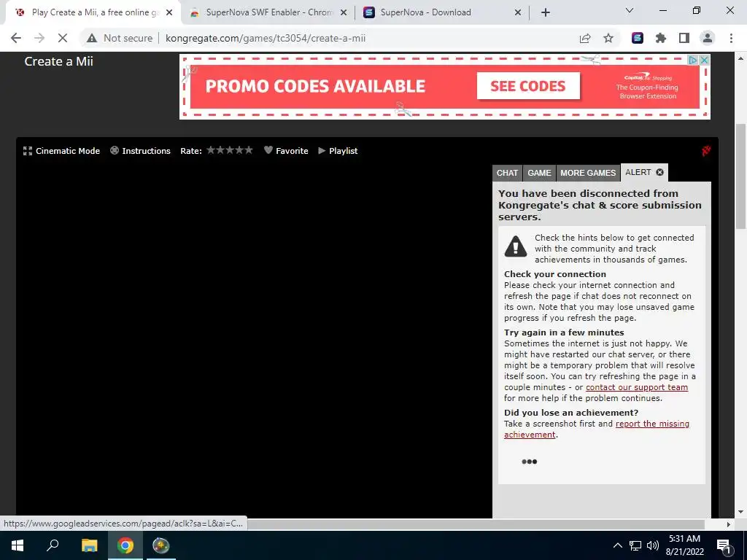Switch to SuperNova SWF Enabler tab

[269, 12]
